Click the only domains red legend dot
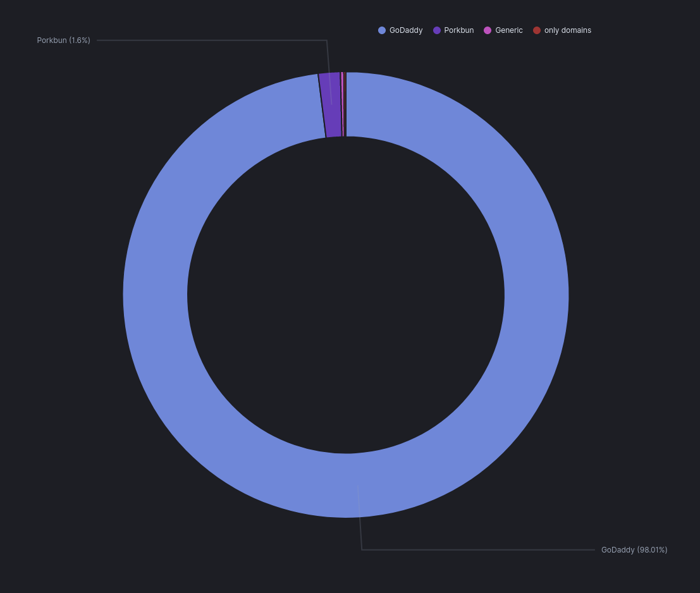 [x=537, y=30]
